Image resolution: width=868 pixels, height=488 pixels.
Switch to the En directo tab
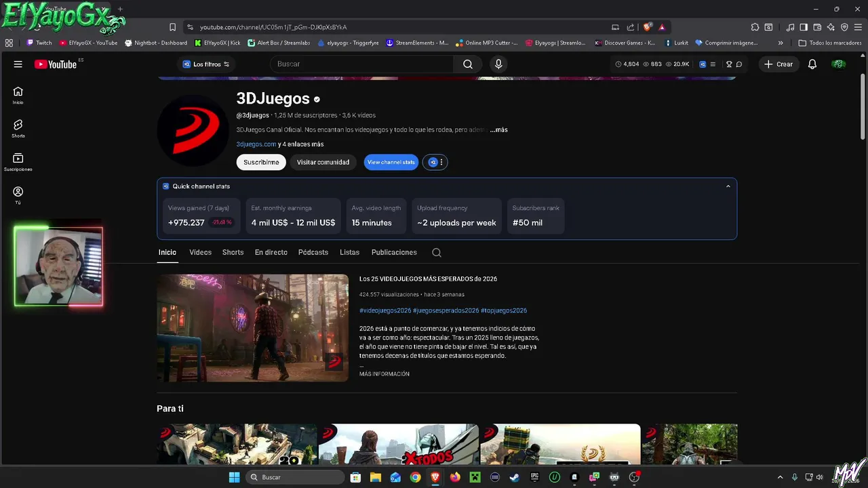coord(271,252)
